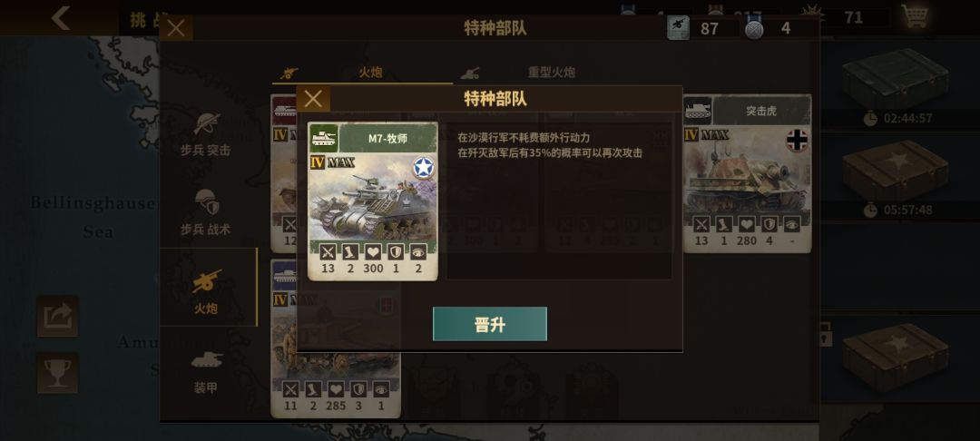Image resolution: width=980 pixels, height=441 pixels.
Task: Open the locked star crate at bottom
Action: pos(897,356)
